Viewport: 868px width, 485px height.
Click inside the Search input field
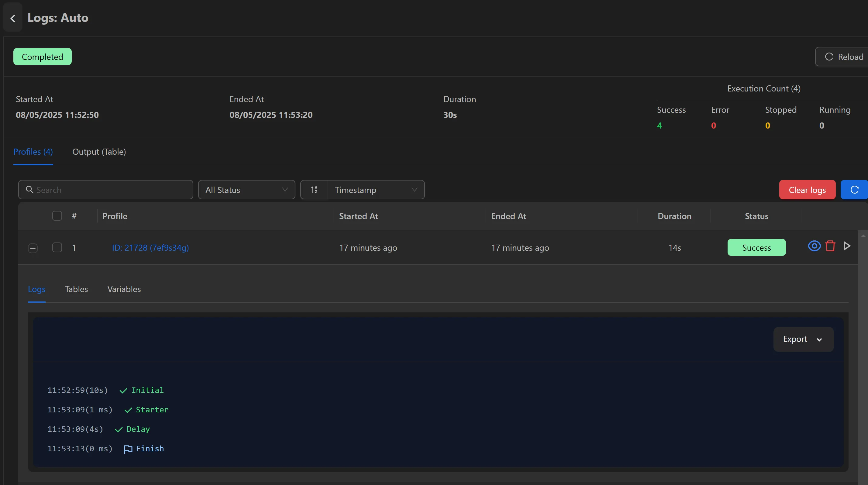pyautogui.click(x=101, y=190)
